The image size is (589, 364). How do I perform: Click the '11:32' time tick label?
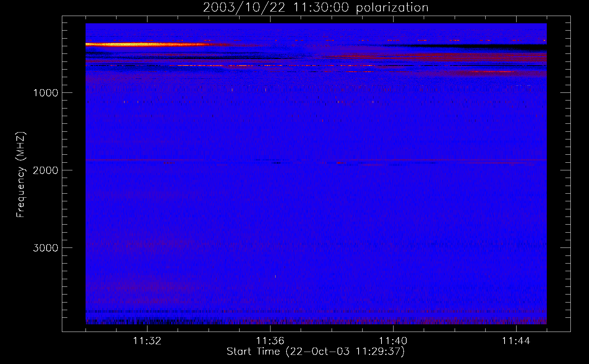[x=147, y=341]
